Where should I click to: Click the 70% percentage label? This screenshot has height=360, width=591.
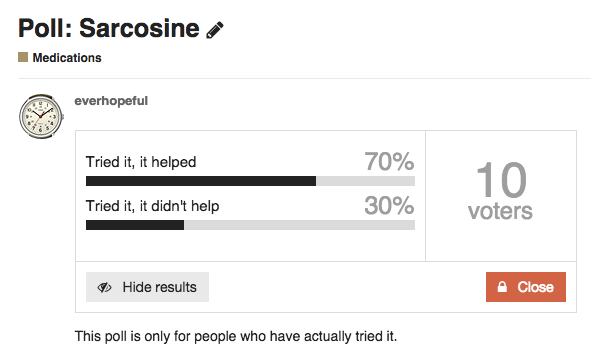coord(389,161)
